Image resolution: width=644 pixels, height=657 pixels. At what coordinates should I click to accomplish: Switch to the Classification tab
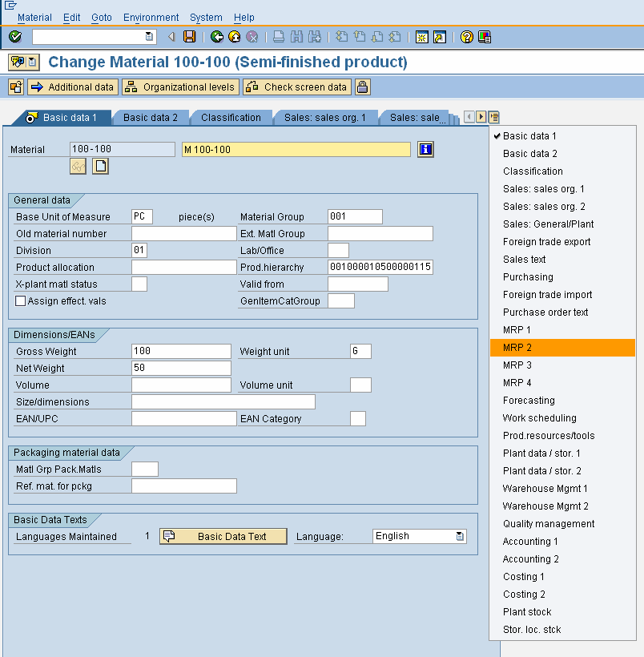(x=231, y=118)
